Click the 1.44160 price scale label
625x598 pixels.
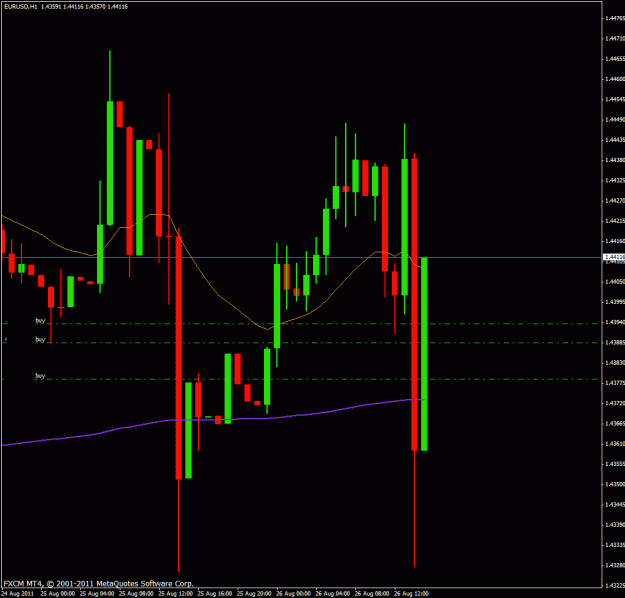pyautogui.click(x=615, y=241)
